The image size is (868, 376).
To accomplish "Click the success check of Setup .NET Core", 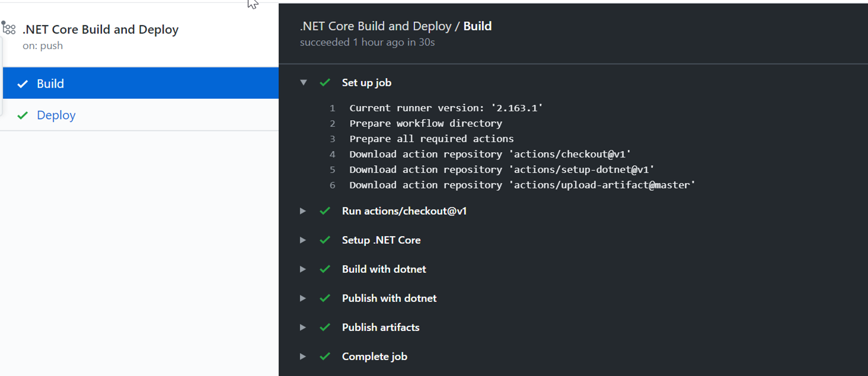I will click(325, 240).
